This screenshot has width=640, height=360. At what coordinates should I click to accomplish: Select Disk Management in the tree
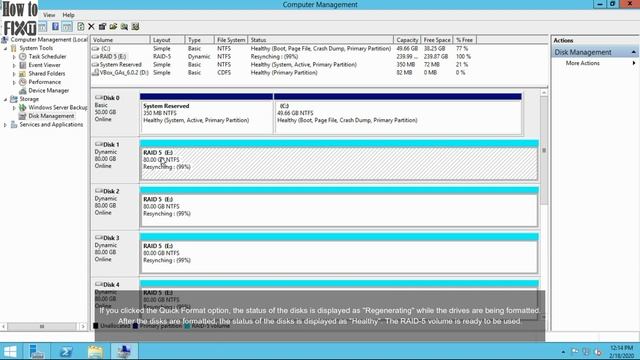point(51,116)
